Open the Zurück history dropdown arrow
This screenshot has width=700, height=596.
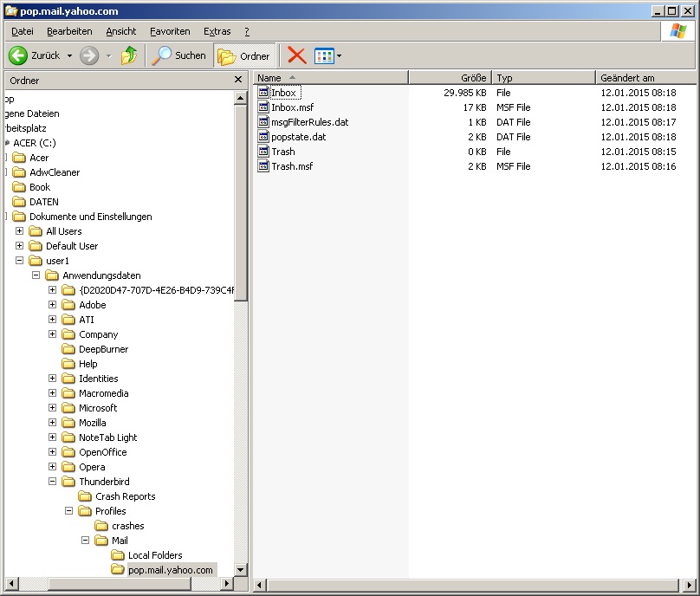(x=69, y=55)
